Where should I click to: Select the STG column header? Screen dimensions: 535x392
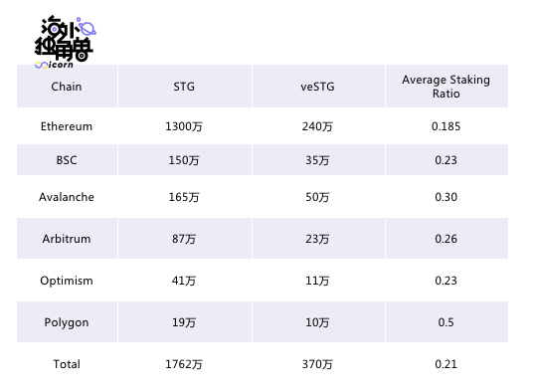(x=184, y=87)
